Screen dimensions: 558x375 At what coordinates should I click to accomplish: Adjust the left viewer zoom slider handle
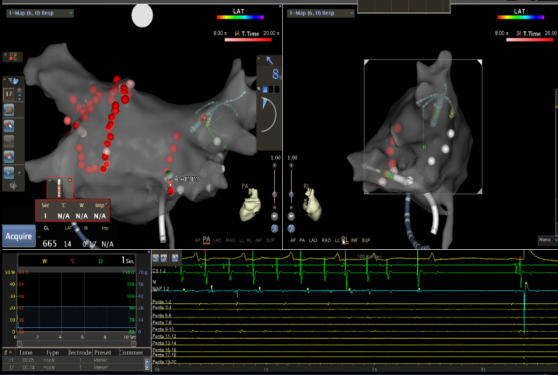(274, 194)
